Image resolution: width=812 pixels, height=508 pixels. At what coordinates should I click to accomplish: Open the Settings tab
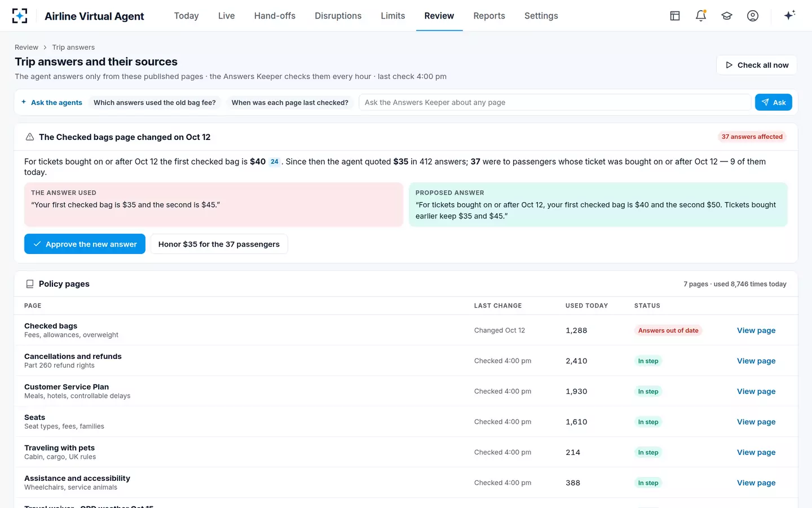point(541,16)
